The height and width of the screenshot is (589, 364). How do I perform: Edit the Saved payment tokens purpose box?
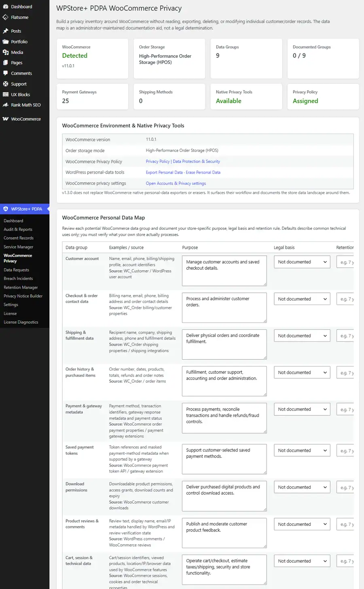tap(224, 459)
